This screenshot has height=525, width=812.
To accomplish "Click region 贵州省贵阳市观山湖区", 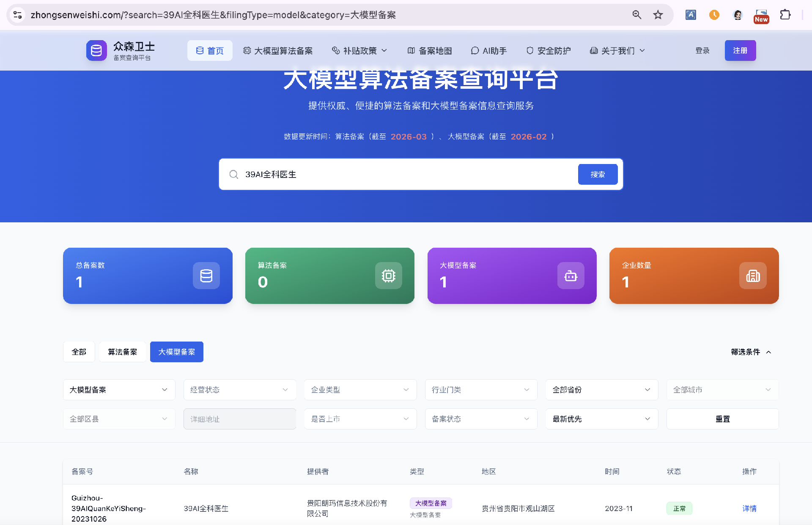I will point(518,509).
